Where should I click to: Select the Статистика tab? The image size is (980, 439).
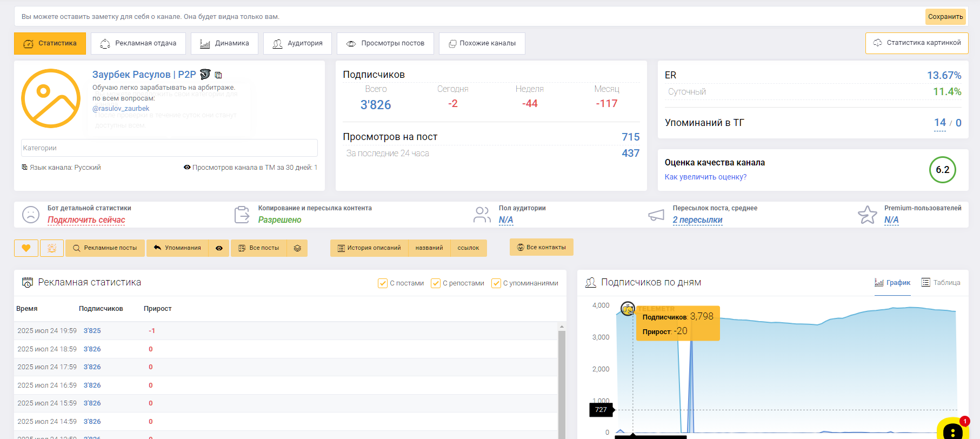[50, 43]
